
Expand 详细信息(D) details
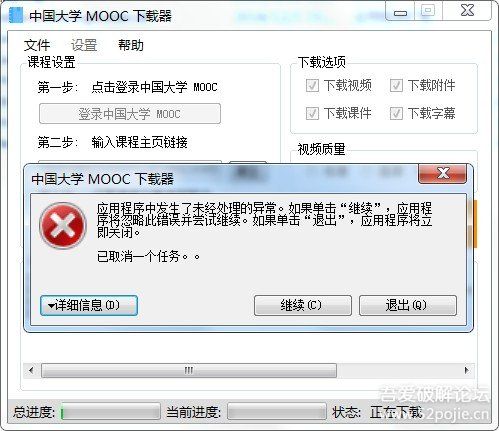[89, 305]
